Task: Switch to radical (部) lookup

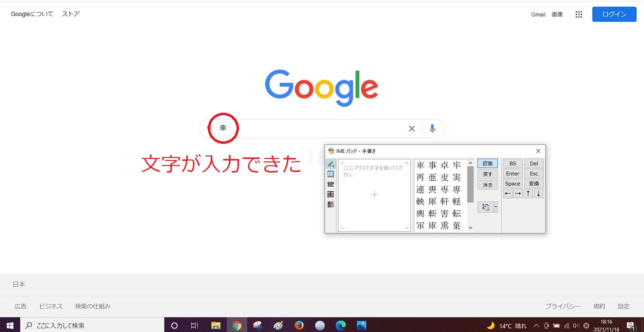Action: point(331,205)
